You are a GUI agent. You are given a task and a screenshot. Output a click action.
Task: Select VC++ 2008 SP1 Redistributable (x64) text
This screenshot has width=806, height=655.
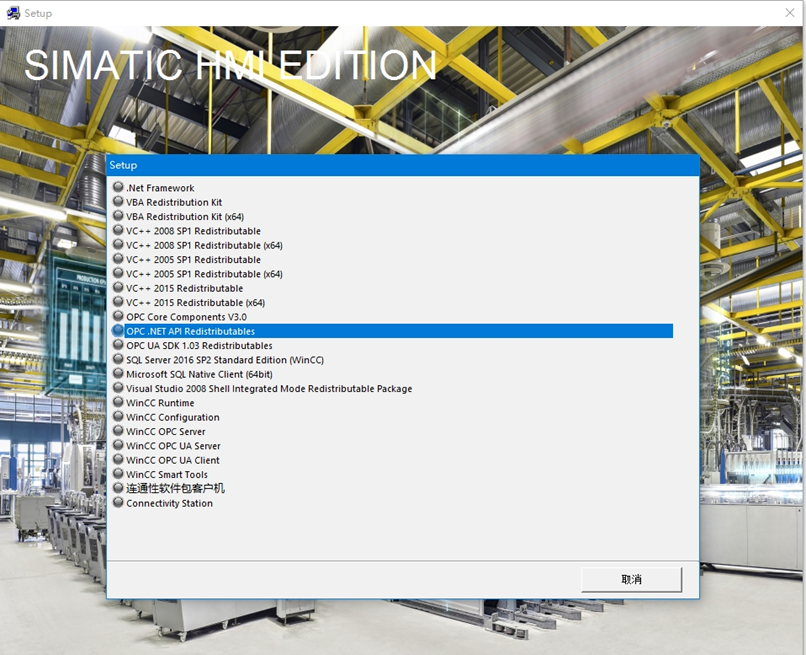pyautogui.click(x=205, y=246)
